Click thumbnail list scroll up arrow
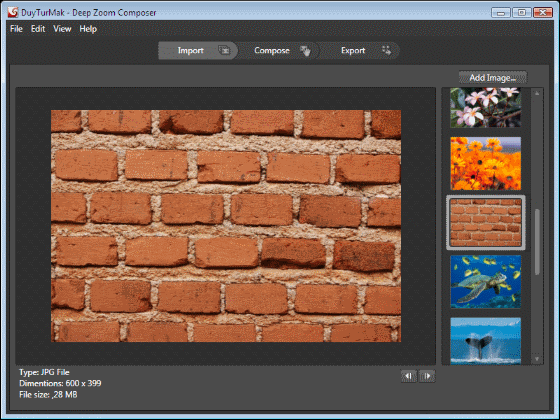 tap(537, 93)
